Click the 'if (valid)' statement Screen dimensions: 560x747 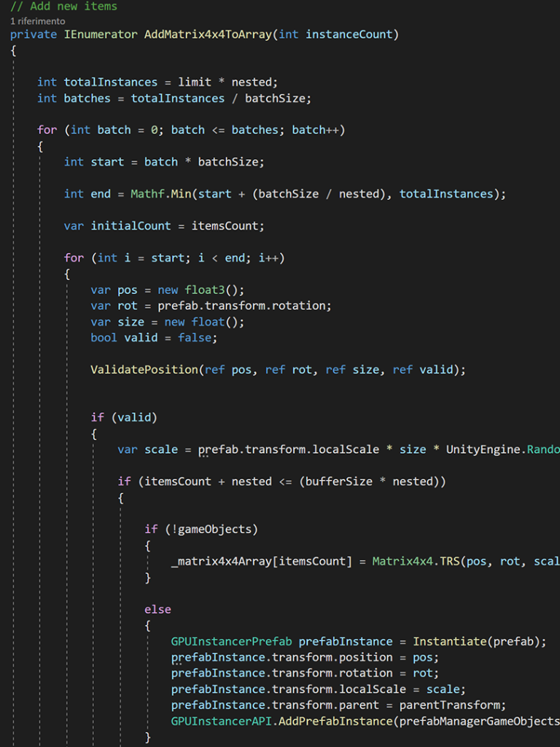[x=124, y=418]
